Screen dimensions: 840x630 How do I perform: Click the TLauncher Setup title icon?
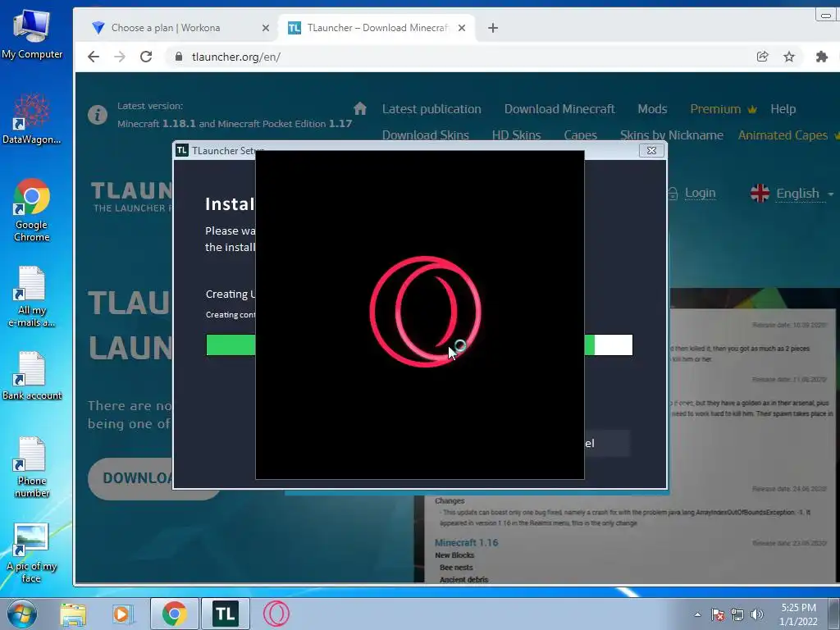[182, 151]
